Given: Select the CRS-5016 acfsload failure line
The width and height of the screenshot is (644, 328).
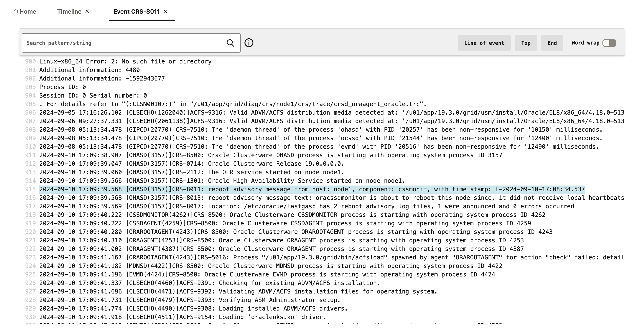Looking at the screenshot, I should click(x=300, y=257).
